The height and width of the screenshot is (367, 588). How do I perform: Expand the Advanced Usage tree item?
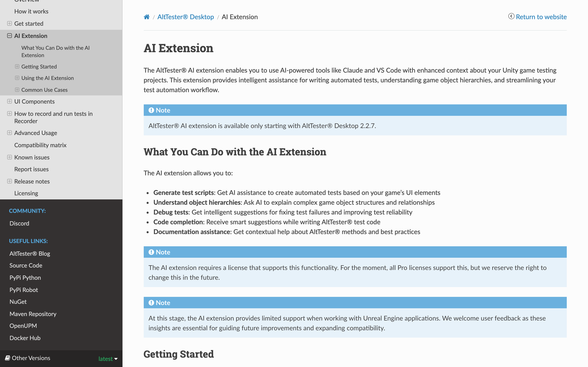click(x=9, y=133)
